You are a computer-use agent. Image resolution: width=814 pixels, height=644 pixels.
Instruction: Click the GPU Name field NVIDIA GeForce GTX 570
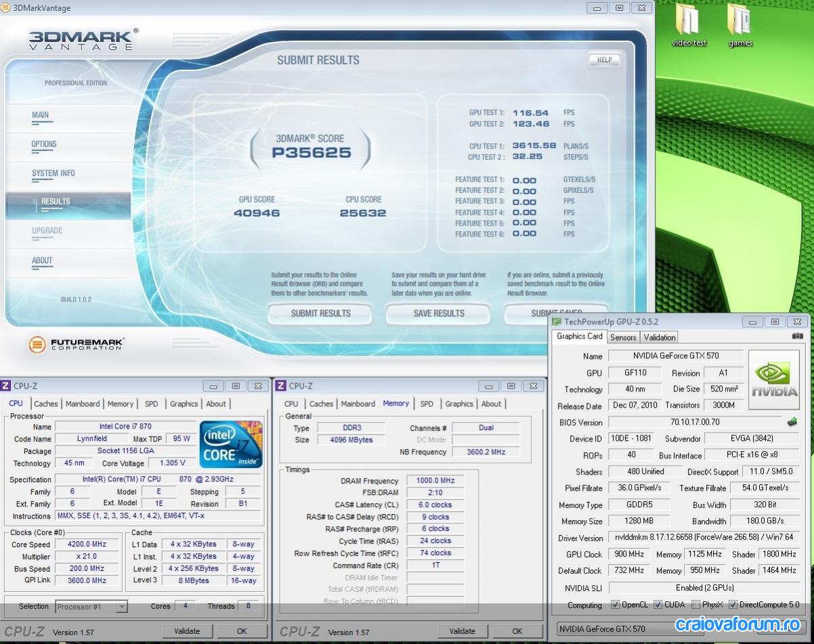click(x=676, y=356)
